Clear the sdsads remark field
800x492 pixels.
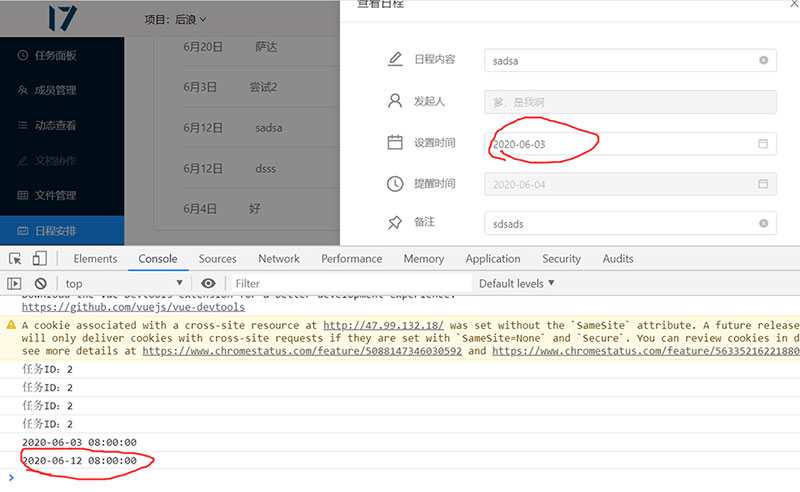pos(763,223)
